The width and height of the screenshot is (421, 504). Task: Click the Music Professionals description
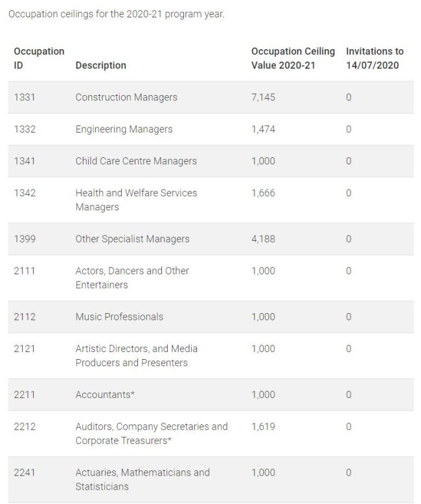[x=119, y=316]
